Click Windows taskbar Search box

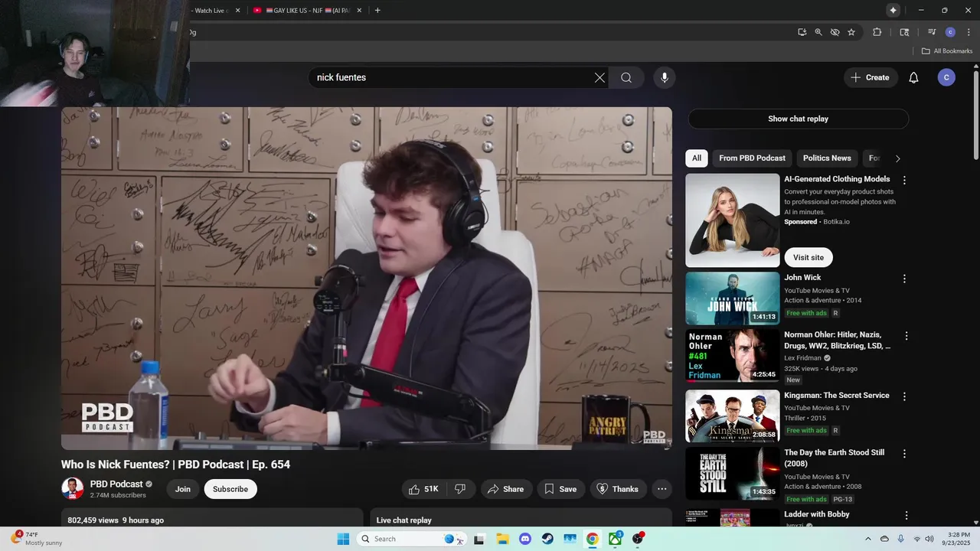413,539
